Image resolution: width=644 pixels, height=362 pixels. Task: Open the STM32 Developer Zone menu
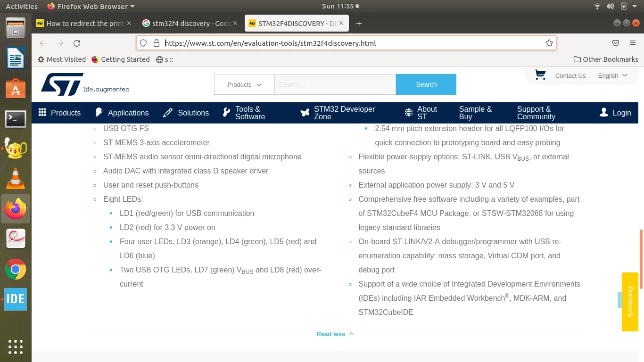coord(338,113)
